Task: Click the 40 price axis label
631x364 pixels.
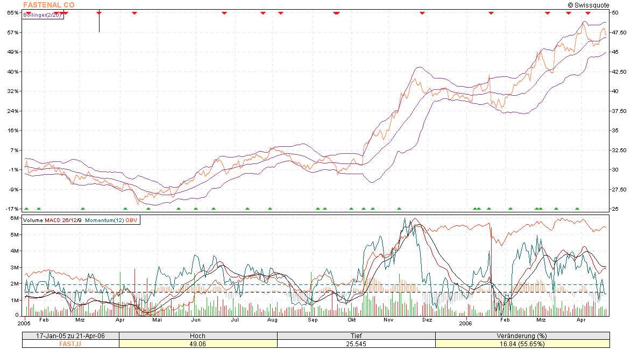Action: (615, 91)
